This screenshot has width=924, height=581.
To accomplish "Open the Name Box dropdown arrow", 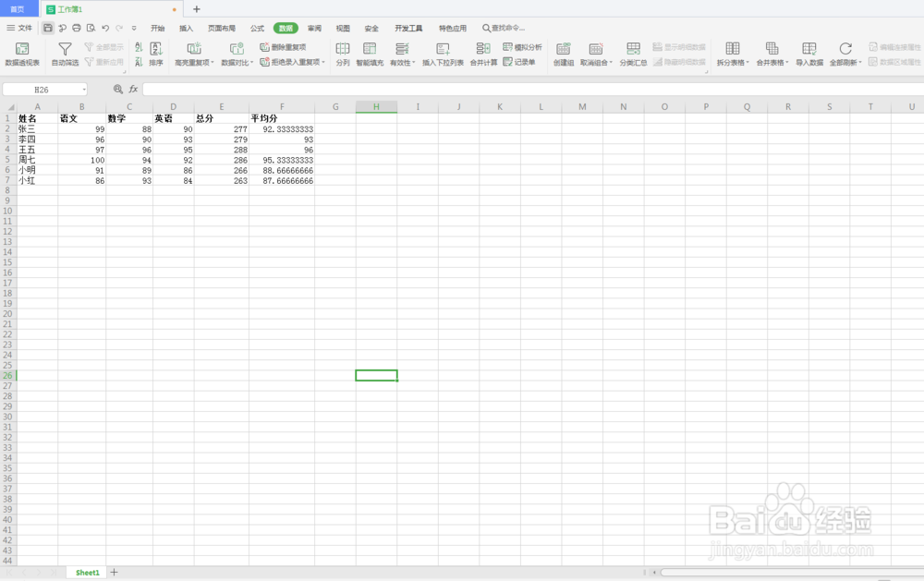I will (x=84, y=90).
